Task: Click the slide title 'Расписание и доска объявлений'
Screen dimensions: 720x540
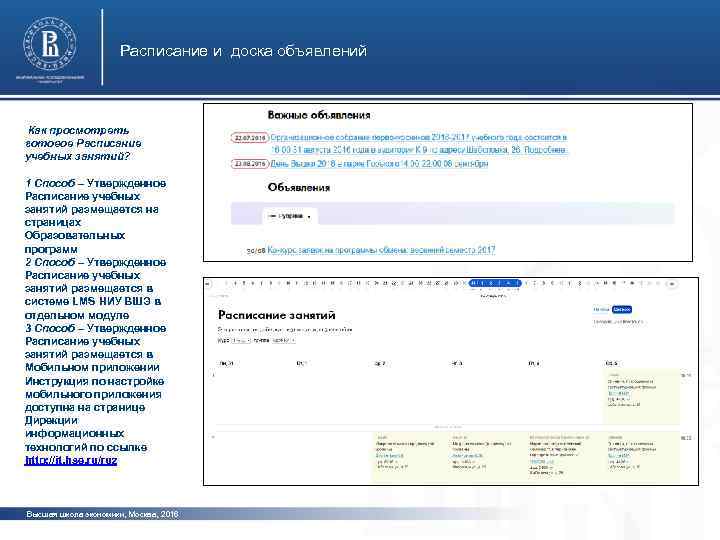Action: [243, 51]
